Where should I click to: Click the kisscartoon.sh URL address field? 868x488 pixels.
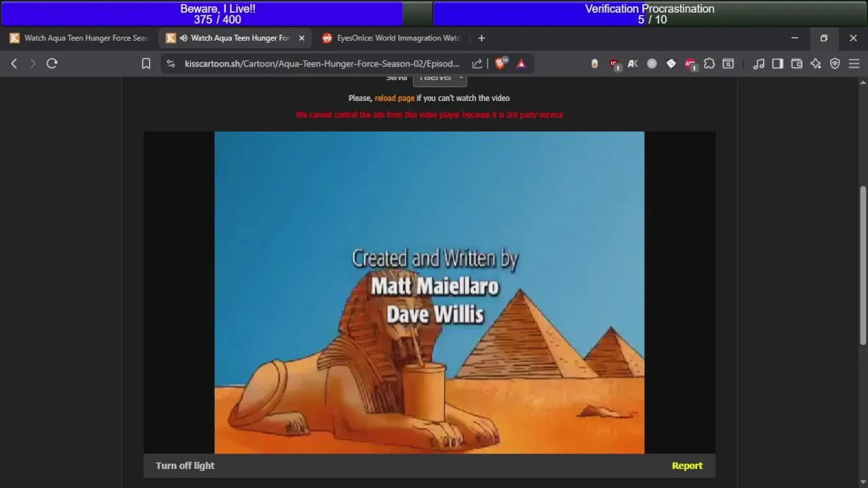click(x=322, y=64)
